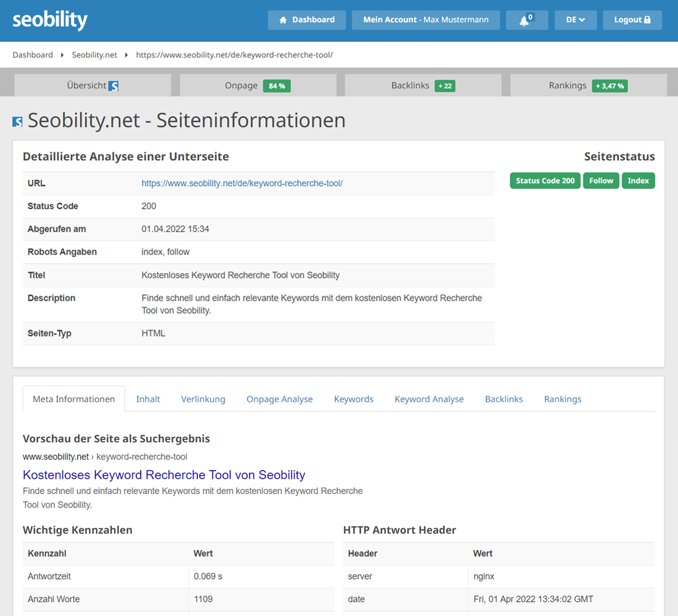Click the HTTP Antwort Header heading

tap(399, 530)
